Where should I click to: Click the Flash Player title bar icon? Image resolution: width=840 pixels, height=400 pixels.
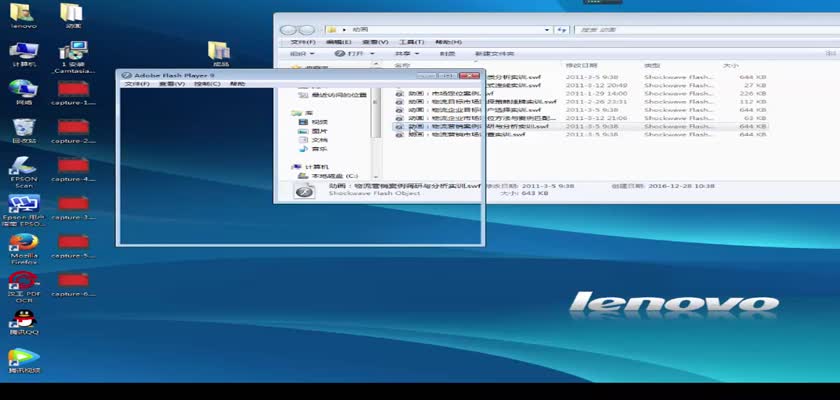pos(126,76)
